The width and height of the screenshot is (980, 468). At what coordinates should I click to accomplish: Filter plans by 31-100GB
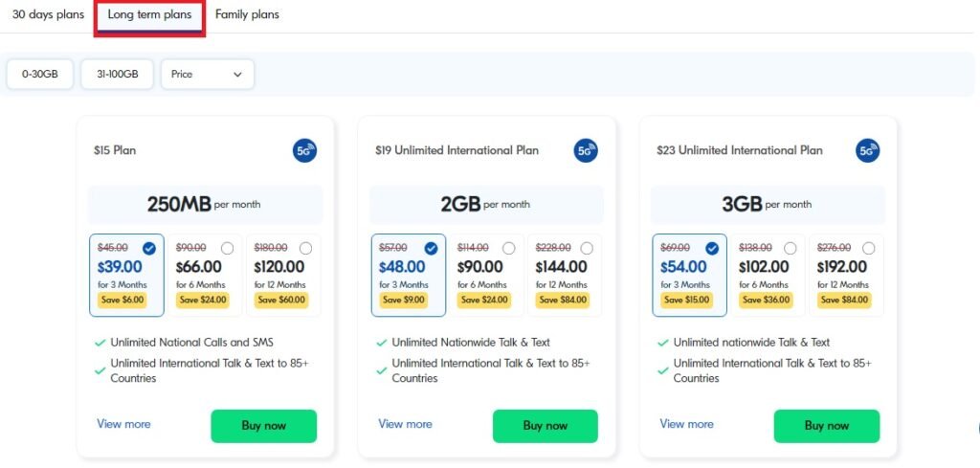(x=117, y=75)
